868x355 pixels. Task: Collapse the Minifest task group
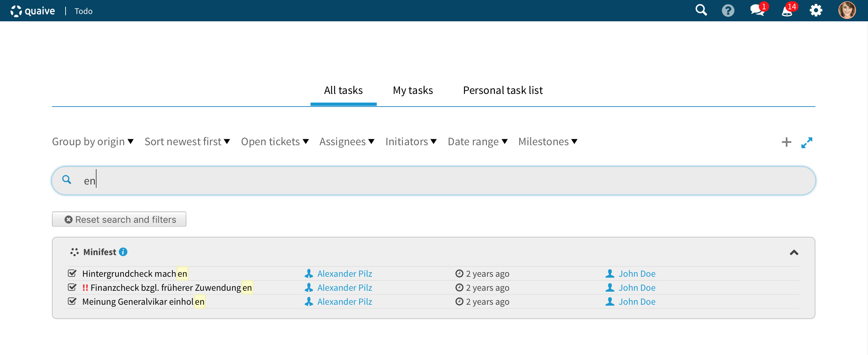(794, 252)
